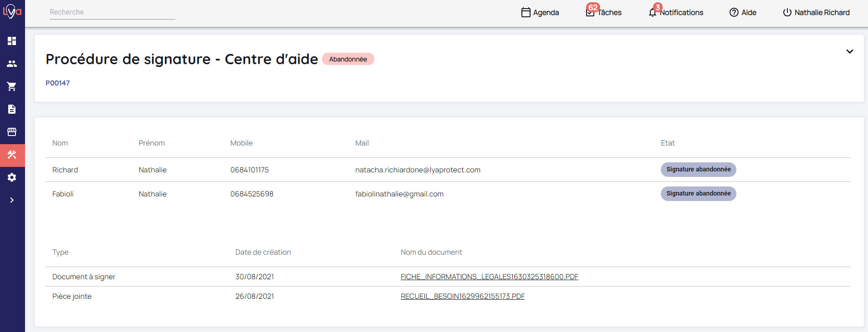868x332 pixels.
Task: Select the tools wrench icon in sidebar
Action: [12, 155]
